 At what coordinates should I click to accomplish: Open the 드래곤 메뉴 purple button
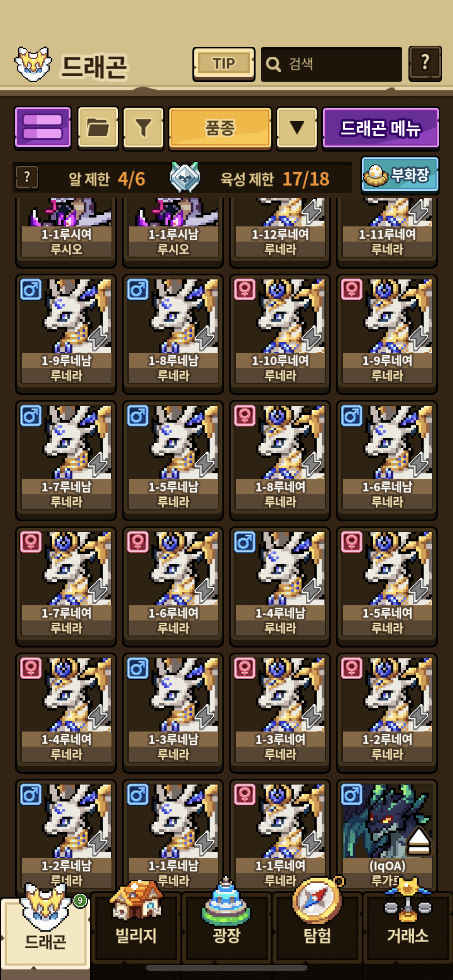pyautogui.click(x=381, y=128)
